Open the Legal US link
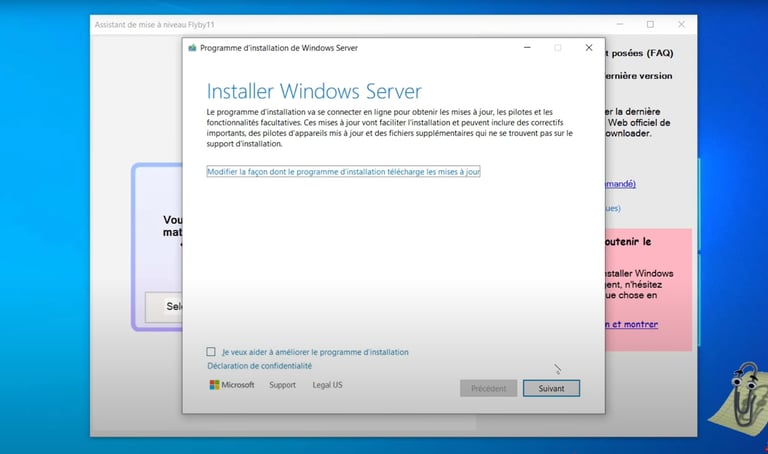 tap(327, 385)
